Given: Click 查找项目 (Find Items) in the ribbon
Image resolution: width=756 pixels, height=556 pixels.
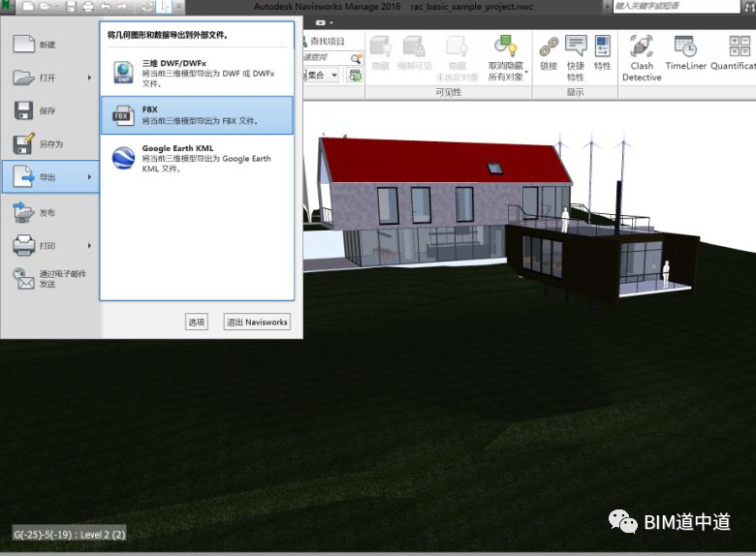Looking at the screenshot, I should (x=324, y=42).
